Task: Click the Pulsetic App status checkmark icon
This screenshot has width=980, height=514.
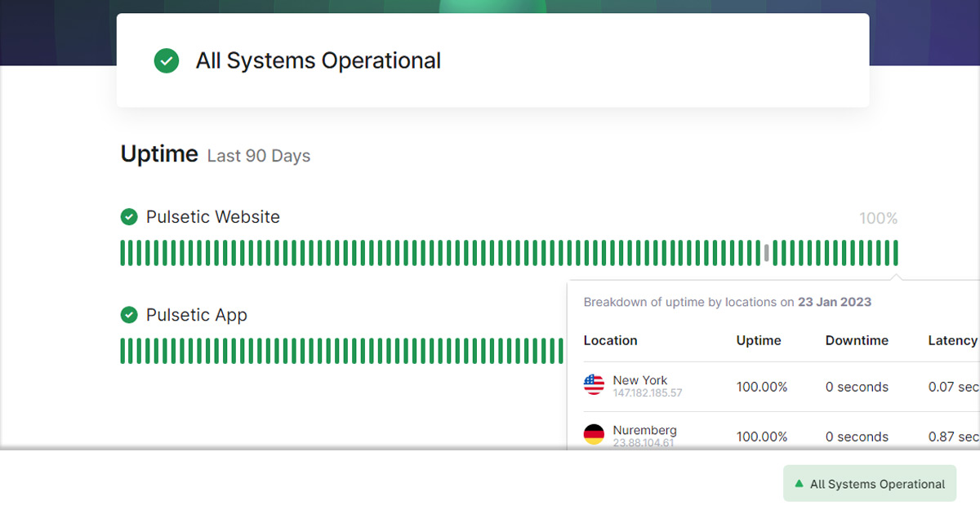Action: tap(129, 315)
